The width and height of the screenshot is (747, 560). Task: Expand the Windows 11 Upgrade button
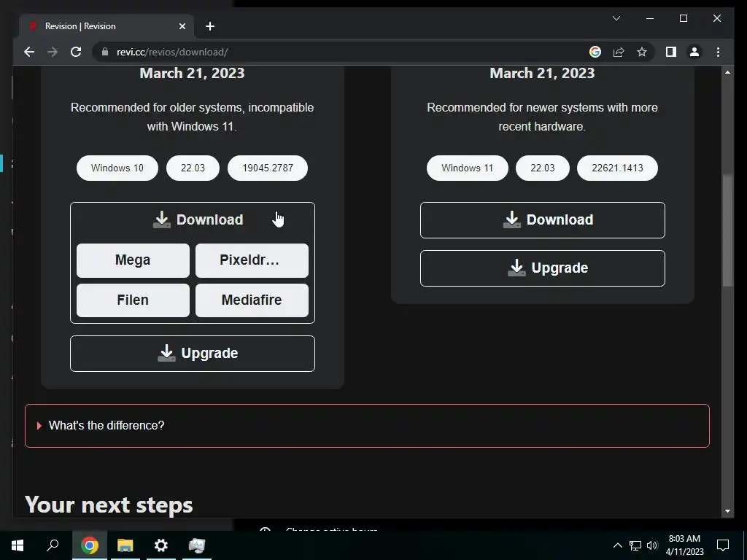click(542, 268)
